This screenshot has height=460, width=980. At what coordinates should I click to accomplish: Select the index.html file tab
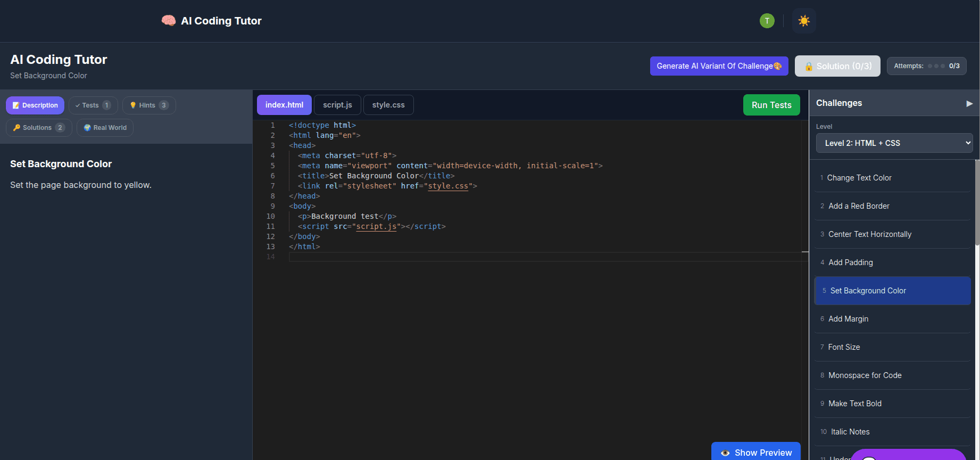(284, 105)
